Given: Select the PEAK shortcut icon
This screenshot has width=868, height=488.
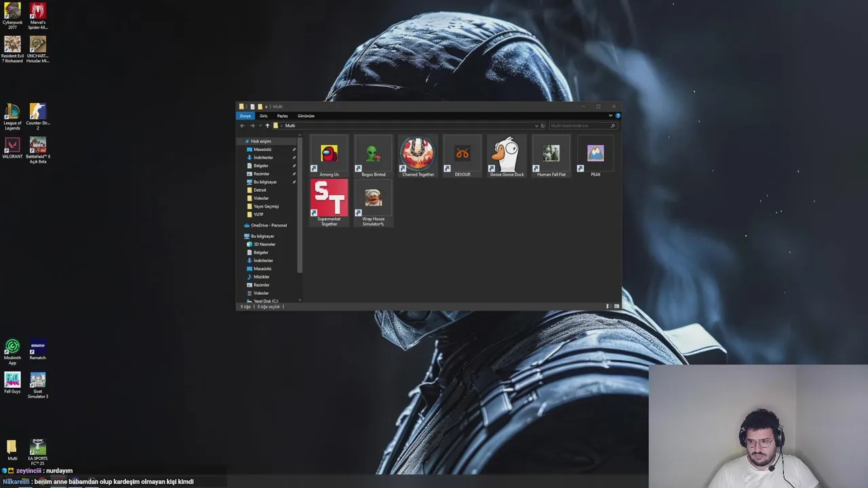Looking at the screenshot, I should pyautogui.click(x=595, y=157).
